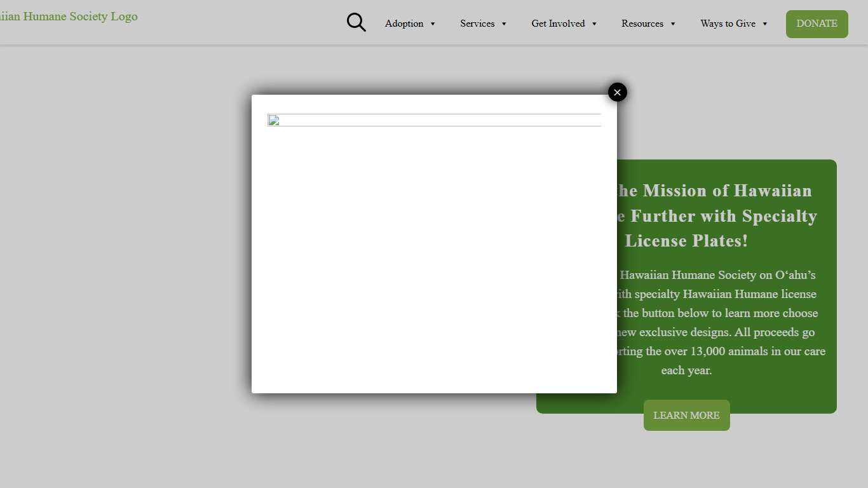Open the Adoption menu
Image resolution: width=868 pixels, height=488 pixels.
coord(404,24)
